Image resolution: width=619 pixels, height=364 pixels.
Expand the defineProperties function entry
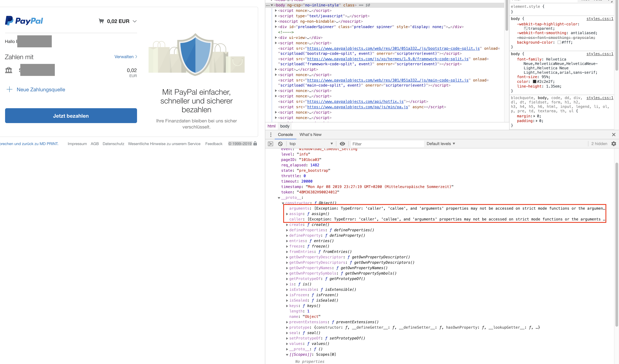click(287, 230)
